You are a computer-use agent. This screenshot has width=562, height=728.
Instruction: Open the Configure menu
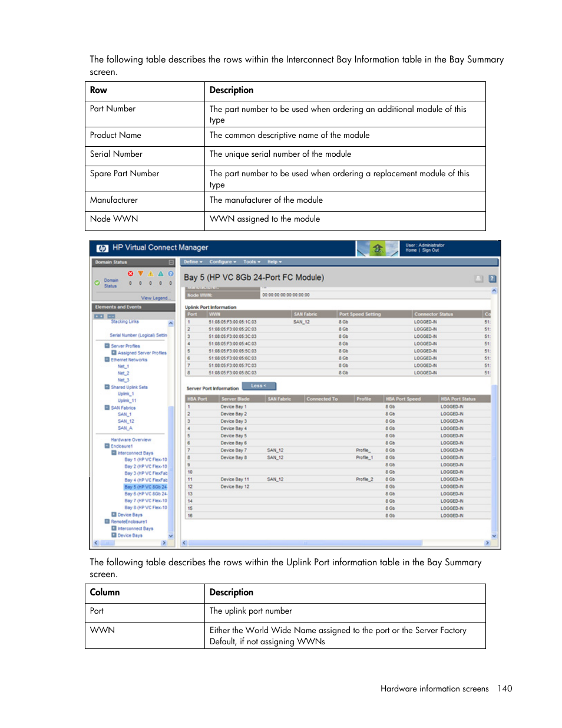point(223,262)
